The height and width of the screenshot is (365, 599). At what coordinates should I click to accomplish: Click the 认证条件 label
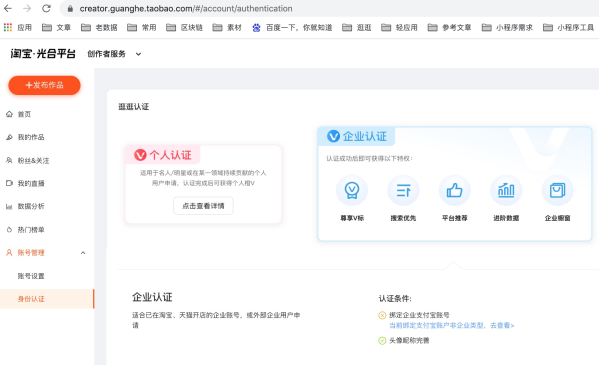point(395,298)
